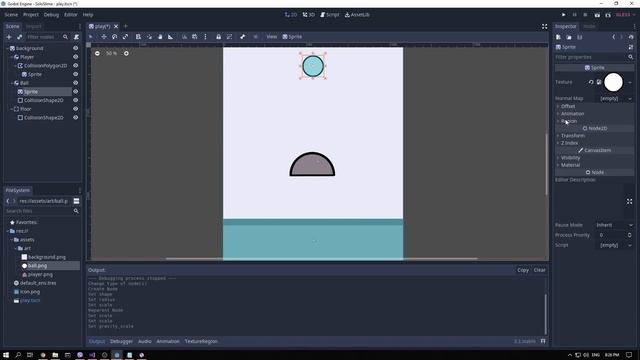Activate the Select mode tool
The image size is (640, 360).
tap(91, 37)
